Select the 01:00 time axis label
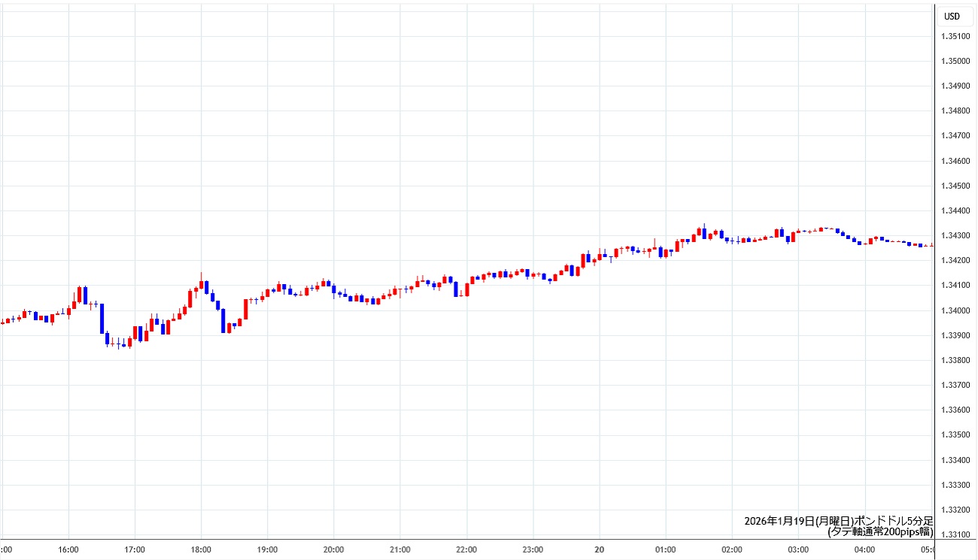Viewport: 978px width, 560px height. tap(665, 549)
